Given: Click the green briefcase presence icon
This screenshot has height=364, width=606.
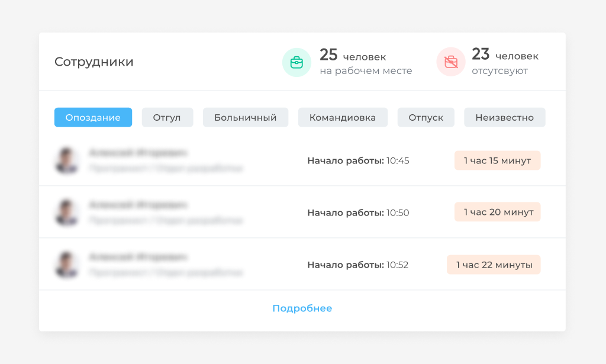Looking at the screenshot, I should click(x=296, y=62).
